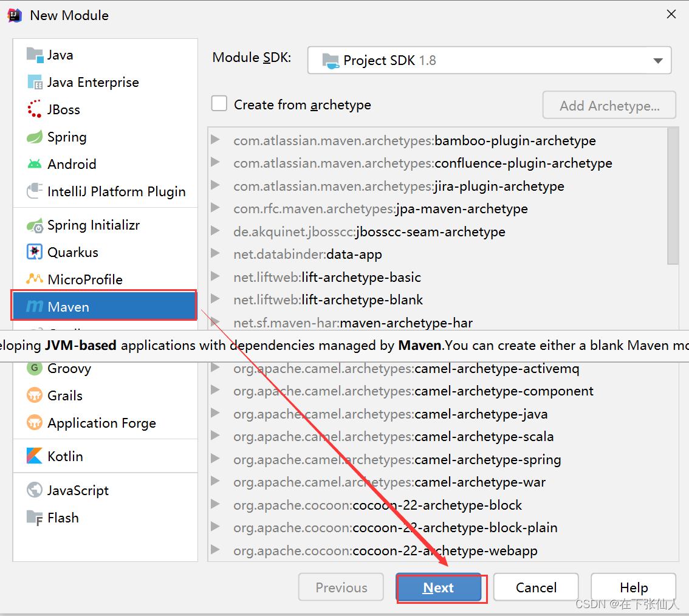Click the Kotlin K icon
The image size is (689, 616).
(x=35, y=456)
